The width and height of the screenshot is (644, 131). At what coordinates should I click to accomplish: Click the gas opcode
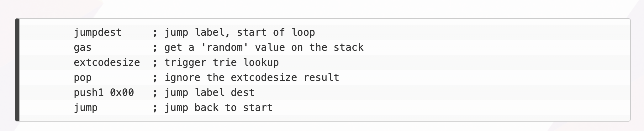(x=82, y=48)
